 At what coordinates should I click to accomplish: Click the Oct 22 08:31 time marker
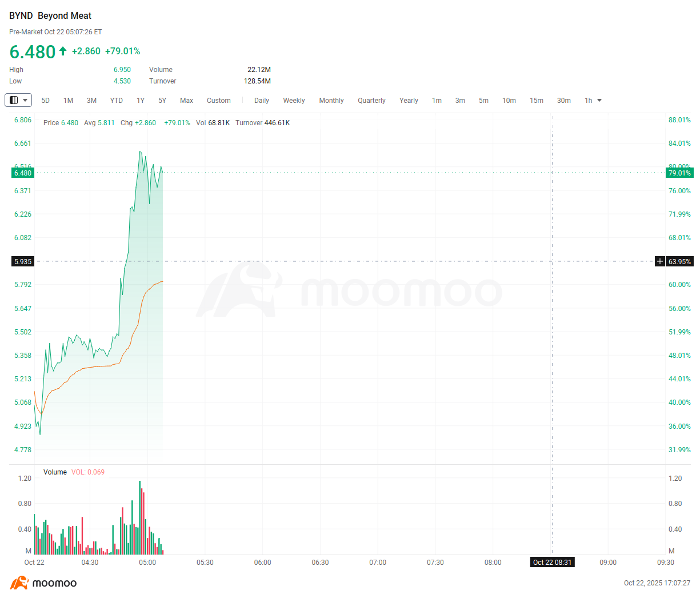tap(552, 563)
